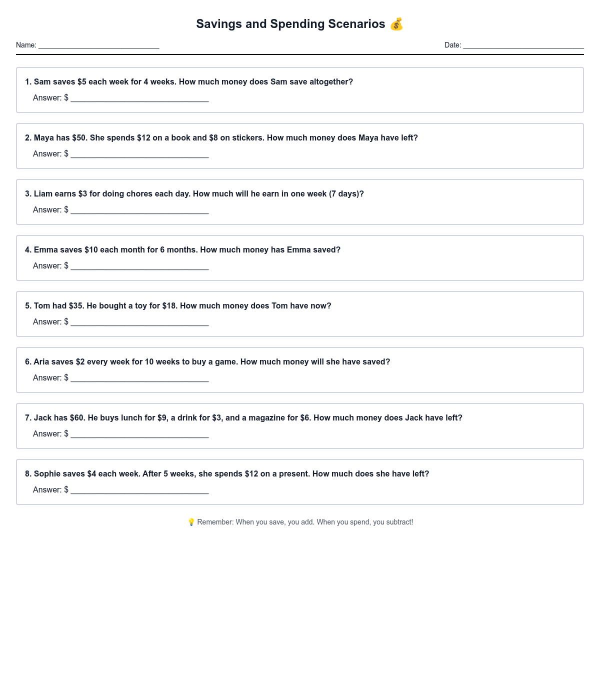Image resolution: width=600 pixels, height=700 pixels.
Task: Click the answer line for question 1
Action: click(x=139, y=98)
